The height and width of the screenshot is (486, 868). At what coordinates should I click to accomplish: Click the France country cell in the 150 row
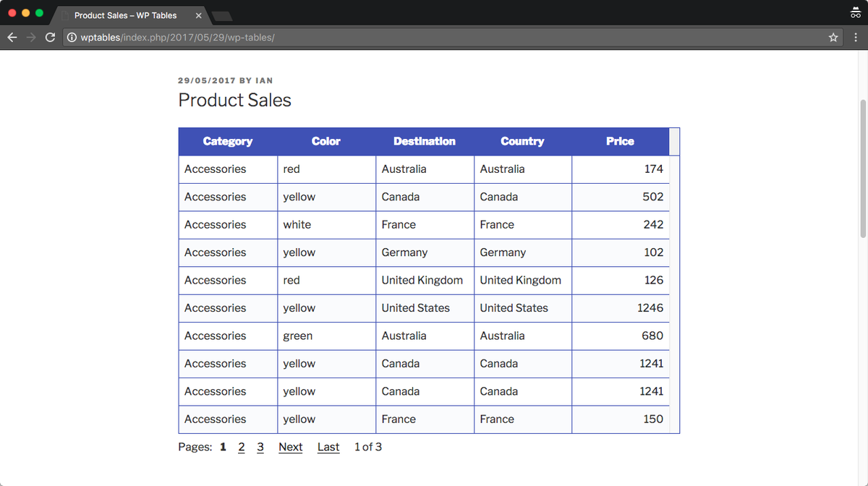coord(523,419)
